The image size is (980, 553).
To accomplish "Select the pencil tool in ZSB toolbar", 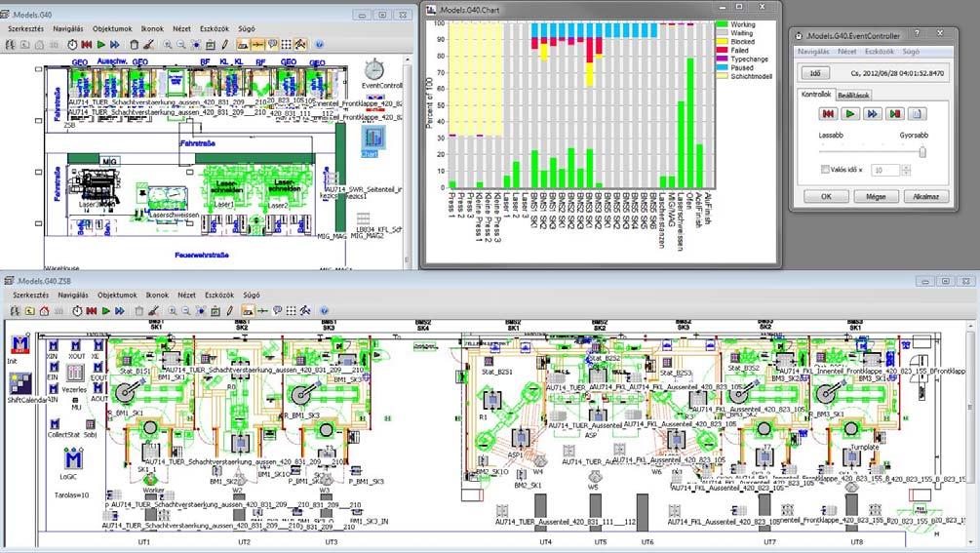I will (x=229, y=311).
